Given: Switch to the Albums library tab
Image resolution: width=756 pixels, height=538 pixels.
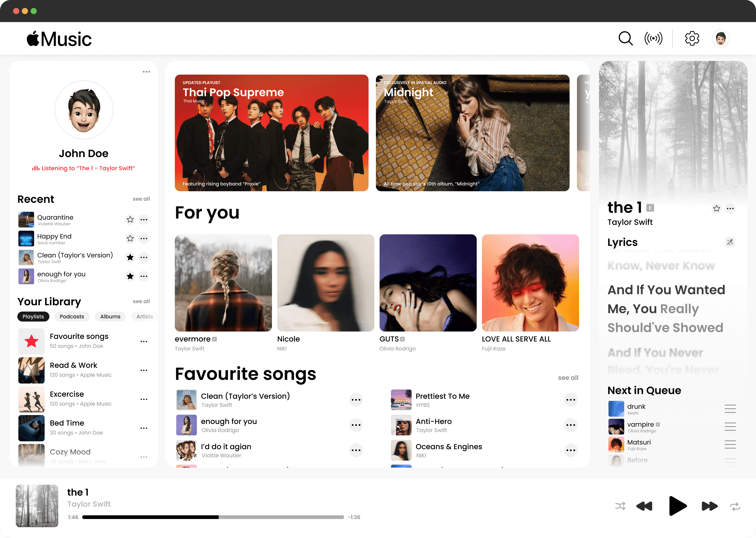Looking at the screenshot, I should (x=110, y=316).
